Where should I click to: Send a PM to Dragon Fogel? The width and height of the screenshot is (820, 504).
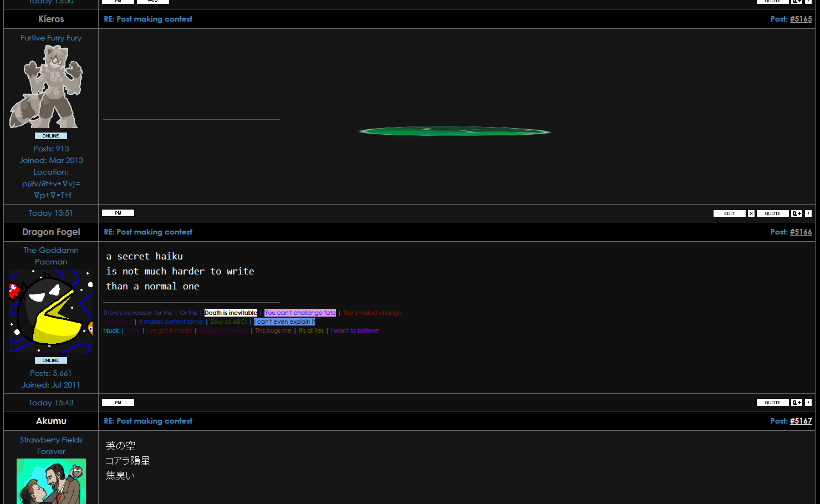click(x=118, y=403)
